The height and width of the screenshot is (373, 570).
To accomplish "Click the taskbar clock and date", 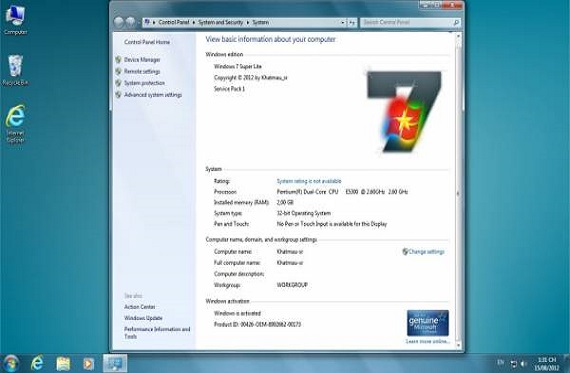I will [547, 364].
